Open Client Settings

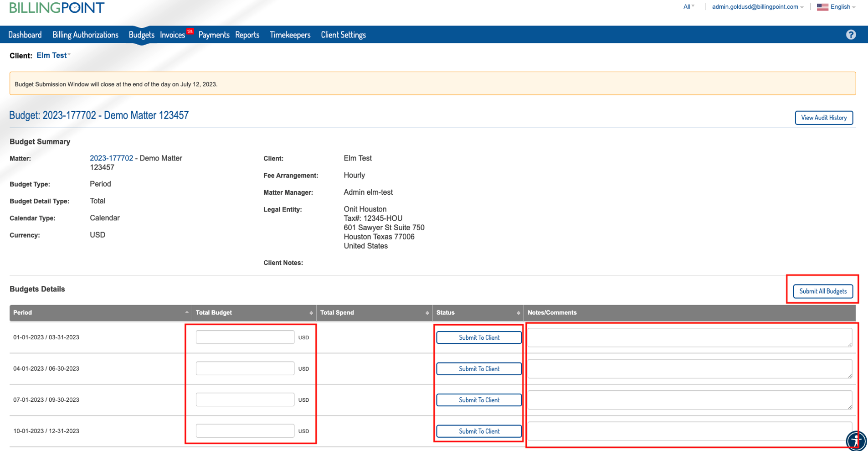pos(343,35)
